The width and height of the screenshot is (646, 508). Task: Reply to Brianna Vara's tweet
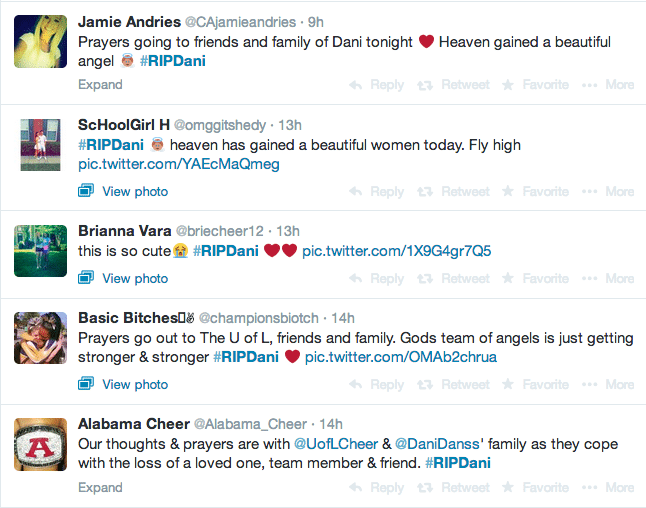click(x=377, y=279)
